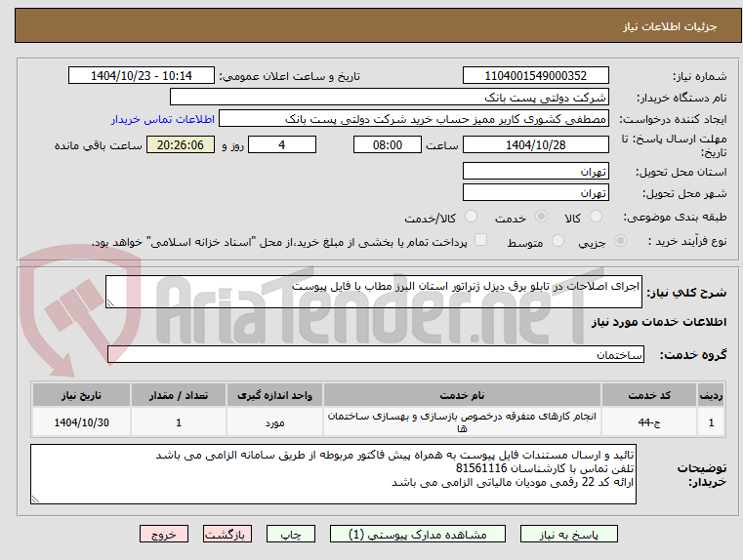
Task: Click the delivery province field تهران
Action: coord(535,172)
